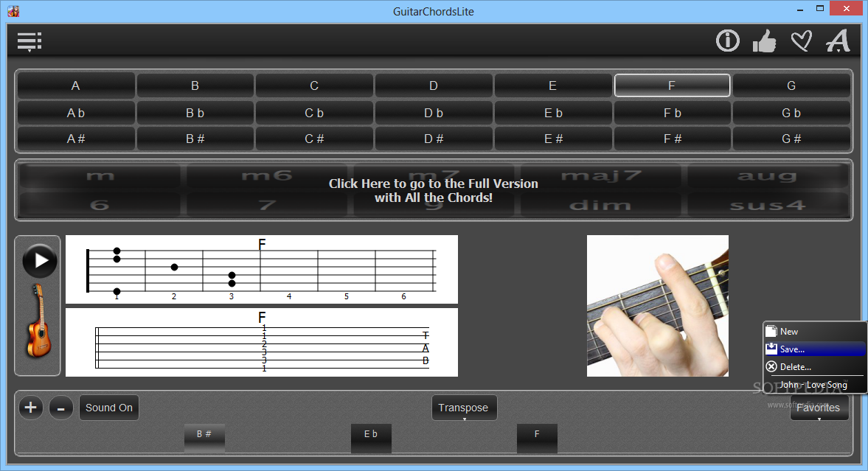Select the B # chord root button
This screenshot has height=471, width=868.
195,139
